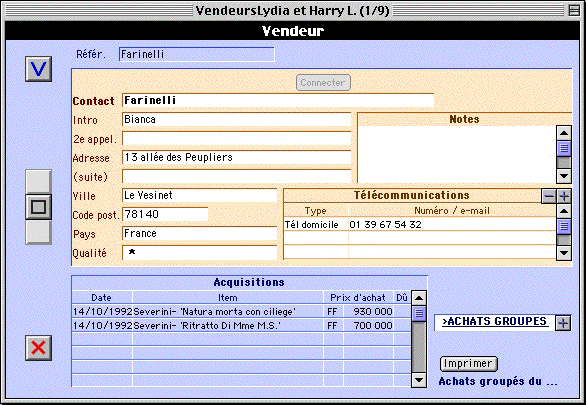The width and height of the screenshot is (586, 405).
Task: Click the empty 2e appel. field
Action: click(x=237, y=139)
